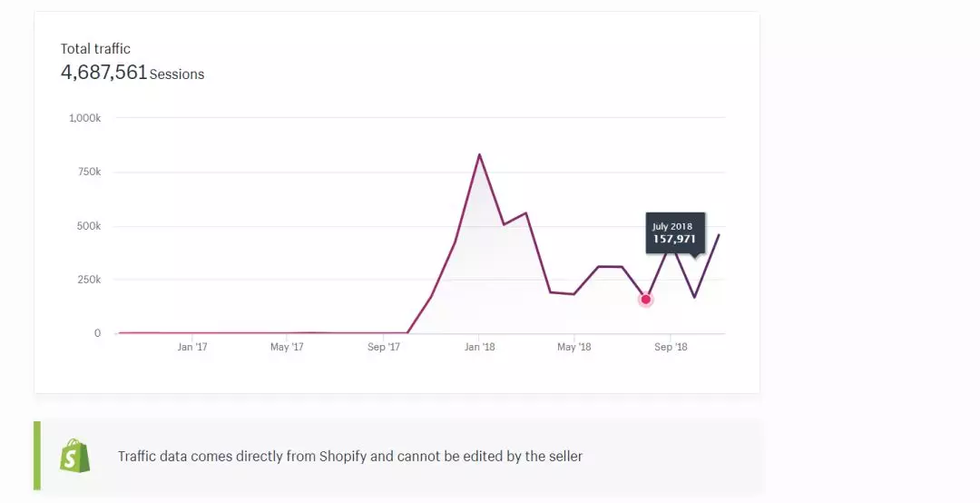Select the Sep '18 x-axis label
Viewport: 980px width, 503px height.
671,347
